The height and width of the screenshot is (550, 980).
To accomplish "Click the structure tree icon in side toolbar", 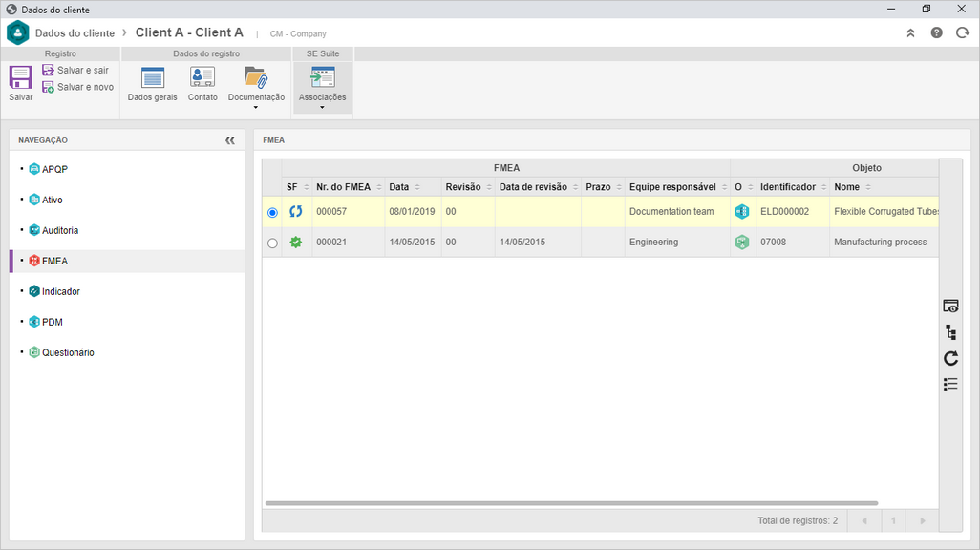I will (x=950, y=332).
